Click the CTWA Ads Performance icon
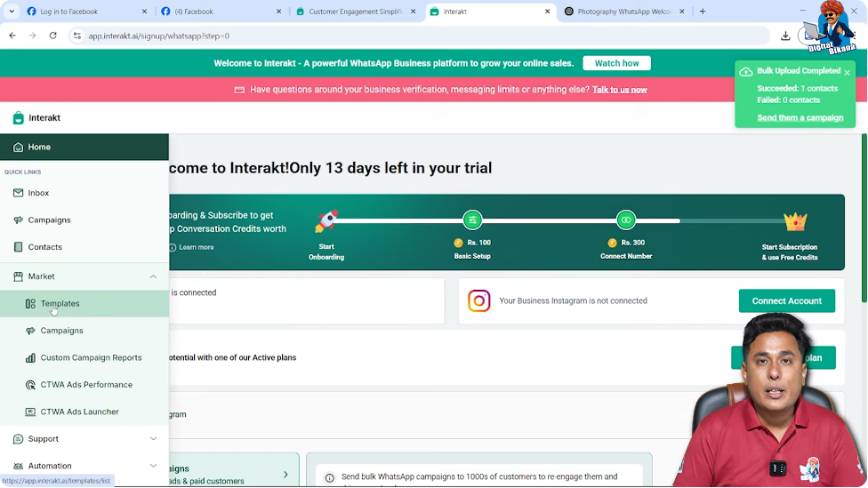Image resolution: width=868 pixels, height=488 pixels. [x=30, y=385]
